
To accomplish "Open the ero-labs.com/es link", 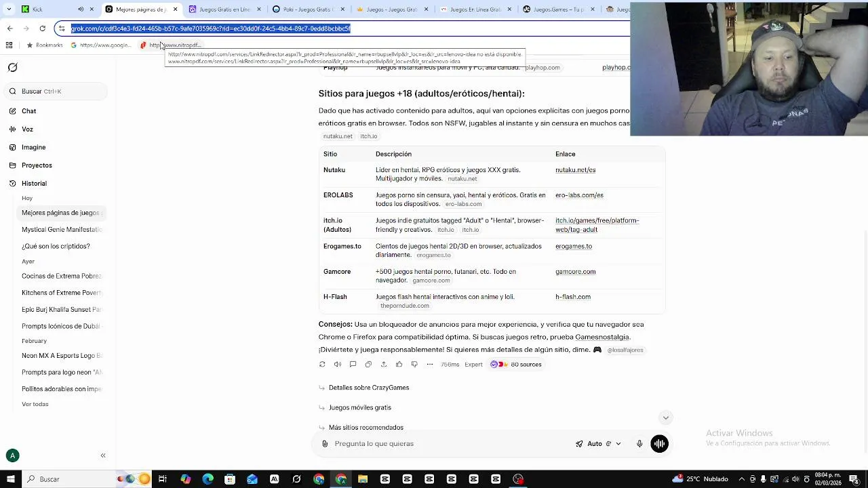I will pos(579,195).
